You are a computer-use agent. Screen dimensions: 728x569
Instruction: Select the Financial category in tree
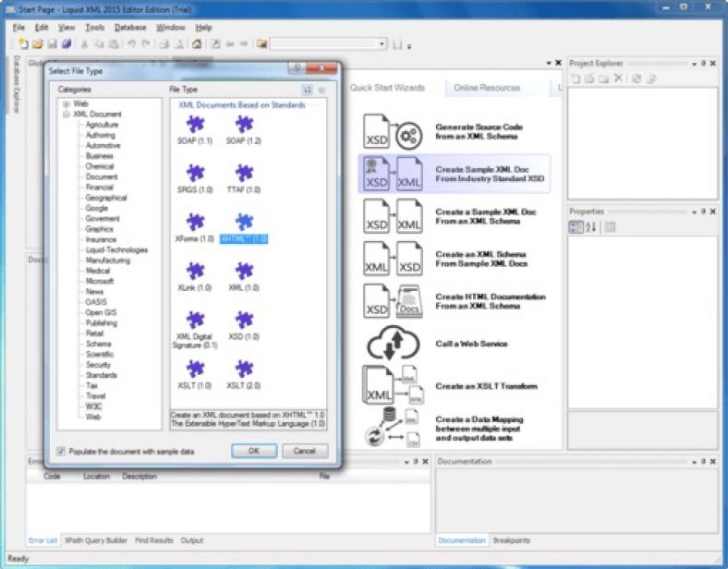click(x=100, y=187)
